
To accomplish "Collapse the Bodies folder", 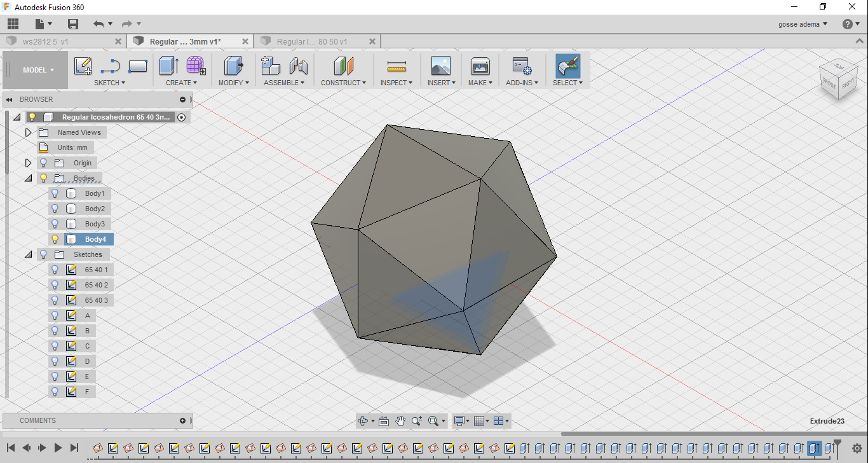I will tap(28, 178).
